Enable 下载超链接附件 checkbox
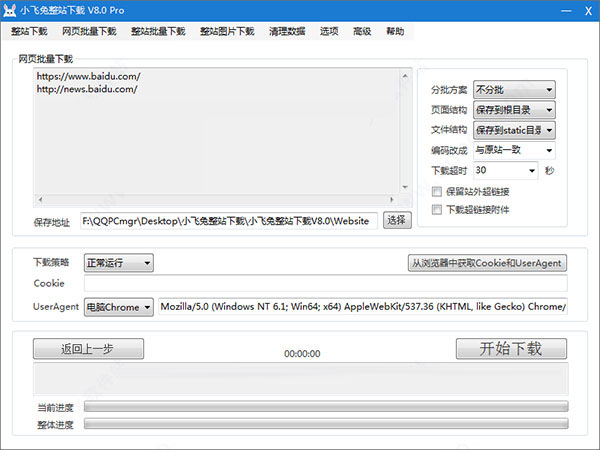The width and height of the screenshot is (600, 450). pyautogui.click(x=437, y=210)
